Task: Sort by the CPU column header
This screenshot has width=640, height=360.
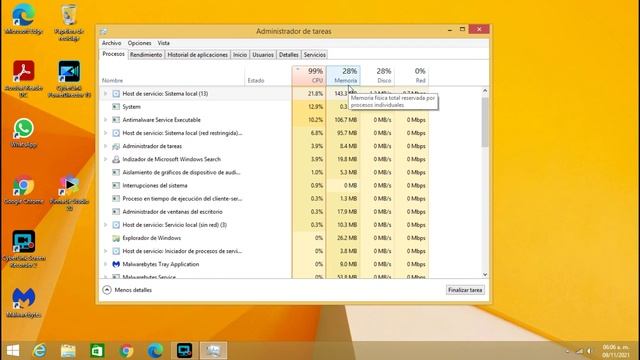Action: [x=309, y=76]
